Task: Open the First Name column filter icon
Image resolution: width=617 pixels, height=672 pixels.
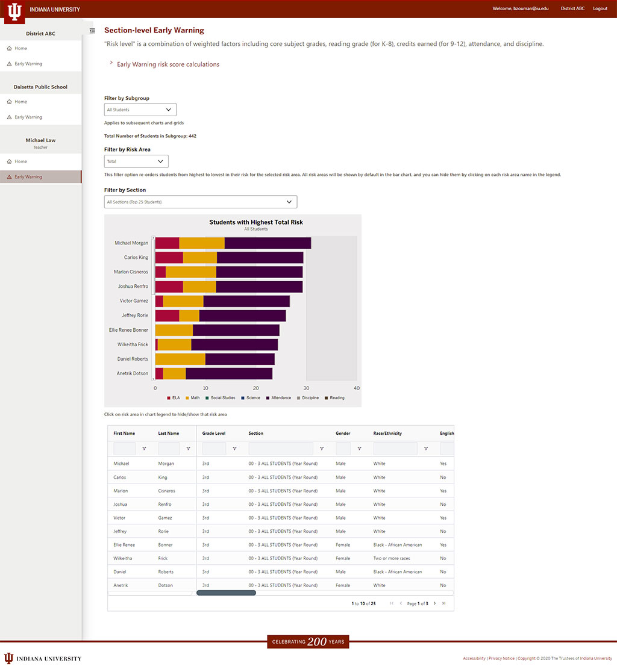Action: pos(144,448)
